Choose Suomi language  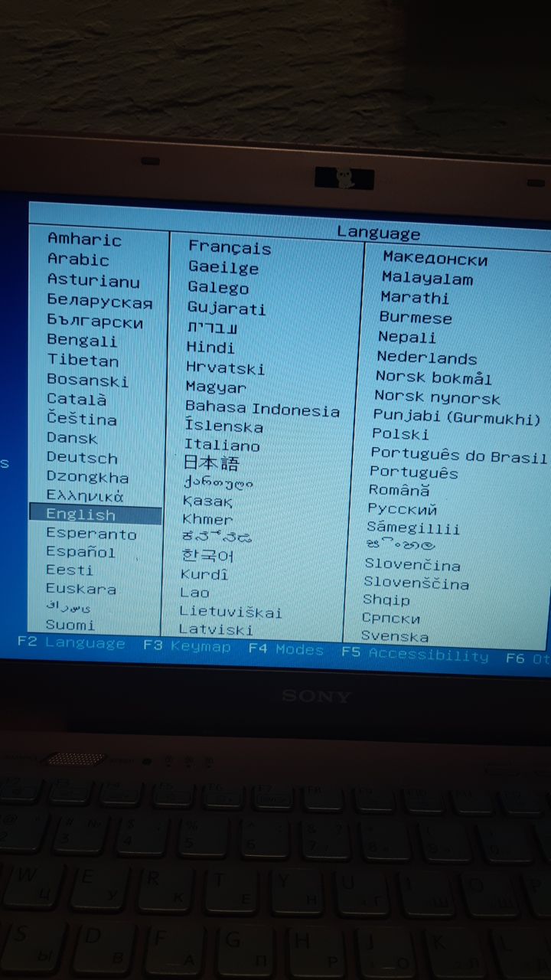tap(70, 625)
